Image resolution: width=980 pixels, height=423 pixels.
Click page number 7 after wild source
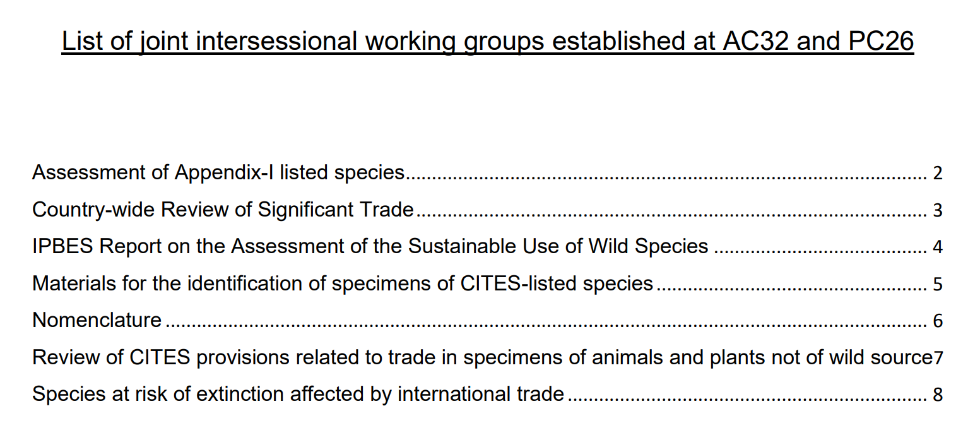938,358
